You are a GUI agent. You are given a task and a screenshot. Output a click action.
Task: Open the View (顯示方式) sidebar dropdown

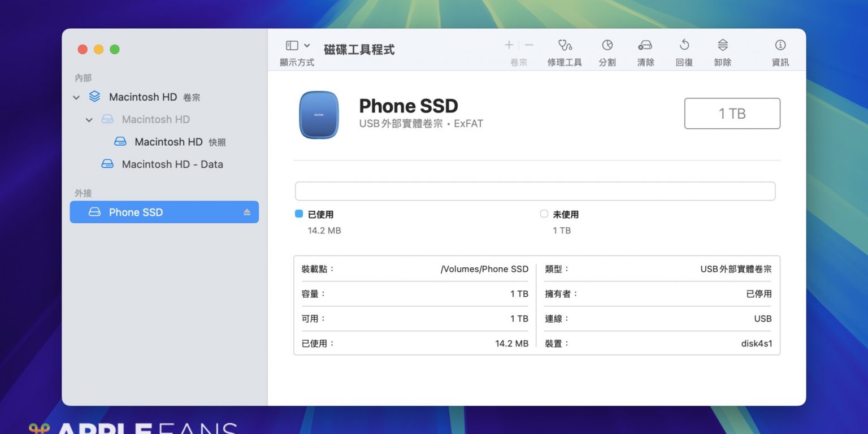tap(297, 46)
